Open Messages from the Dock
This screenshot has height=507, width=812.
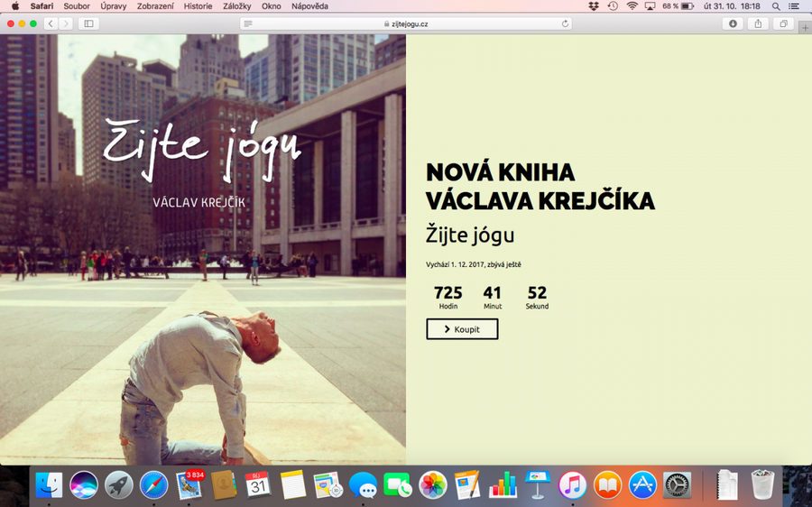coord(363,485)
